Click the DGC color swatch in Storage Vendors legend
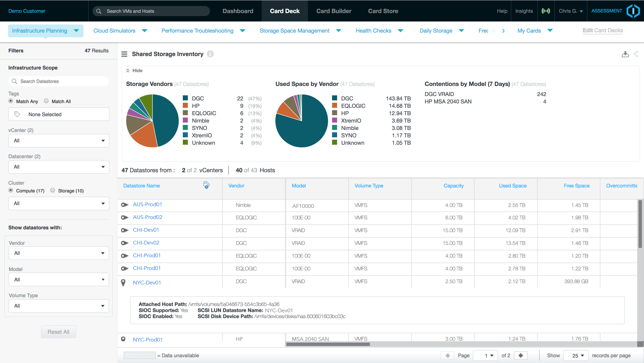Viewport: 644px width, 363px height. [185, 98]
